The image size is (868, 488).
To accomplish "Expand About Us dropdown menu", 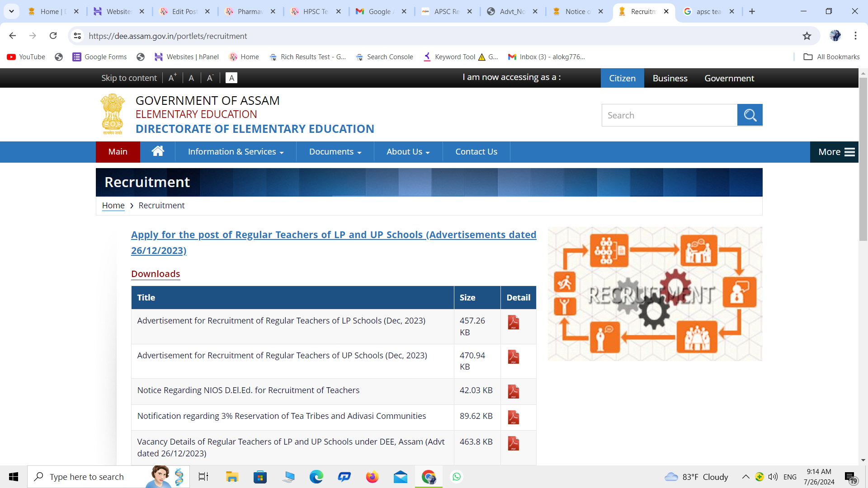I will point(408,152).
